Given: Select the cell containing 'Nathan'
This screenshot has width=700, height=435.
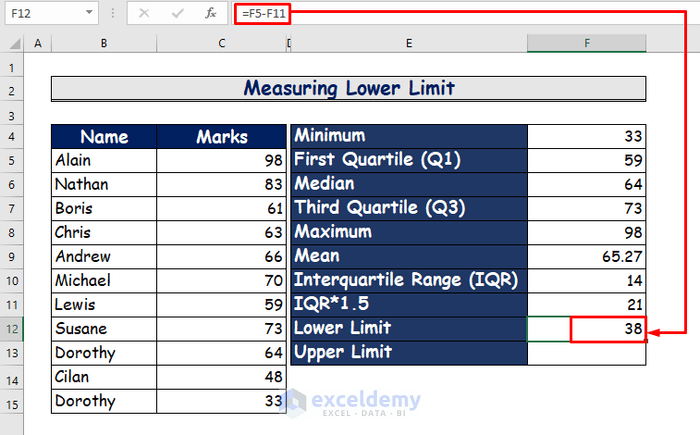Looking at the screenshot, I should pyautogui.click(x=104, y=184).
